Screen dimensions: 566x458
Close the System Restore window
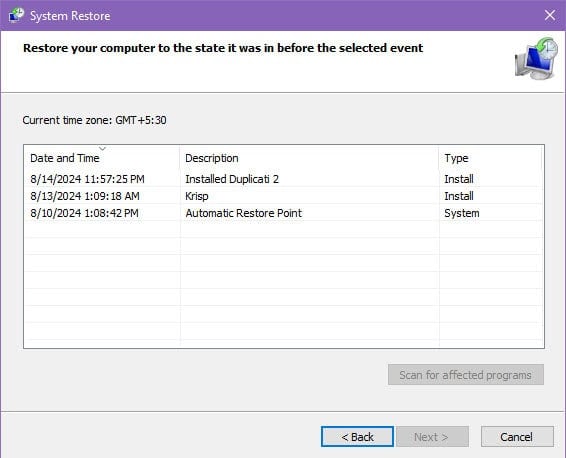[x=550, y=15]
